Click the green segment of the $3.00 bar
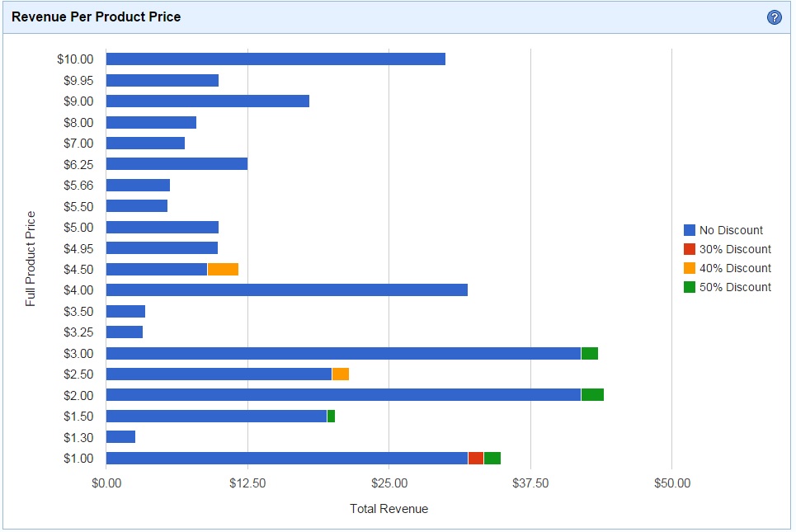 [590, 353]
